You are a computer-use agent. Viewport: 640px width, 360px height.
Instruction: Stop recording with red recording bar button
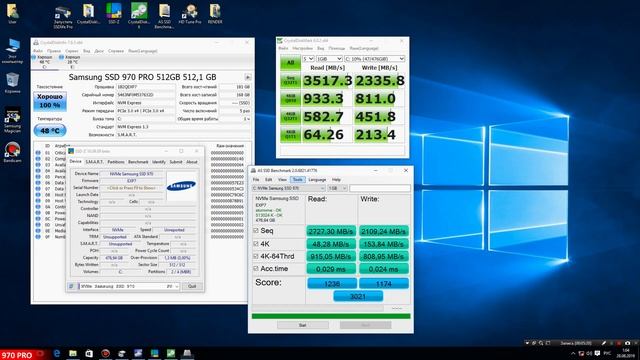619,343
